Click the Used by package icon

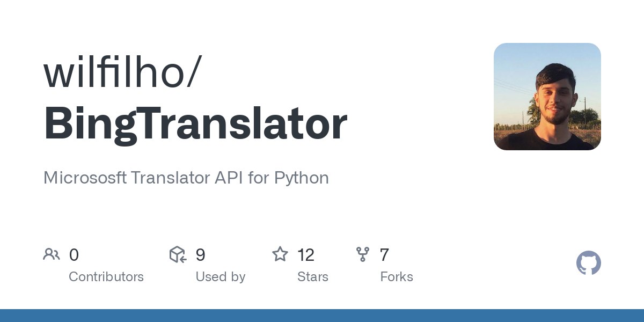178,254
